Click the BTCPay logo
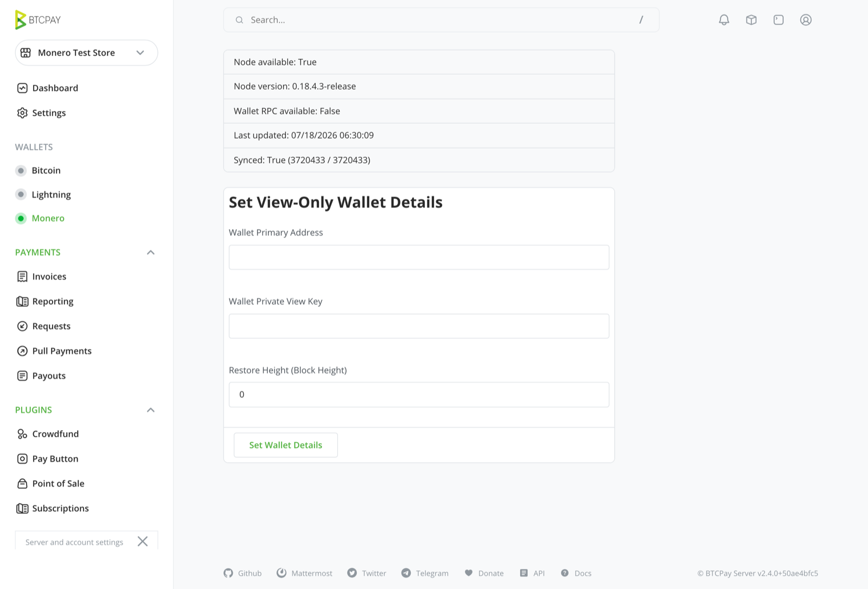Screen dimensions: 868x589 (38, 20)
